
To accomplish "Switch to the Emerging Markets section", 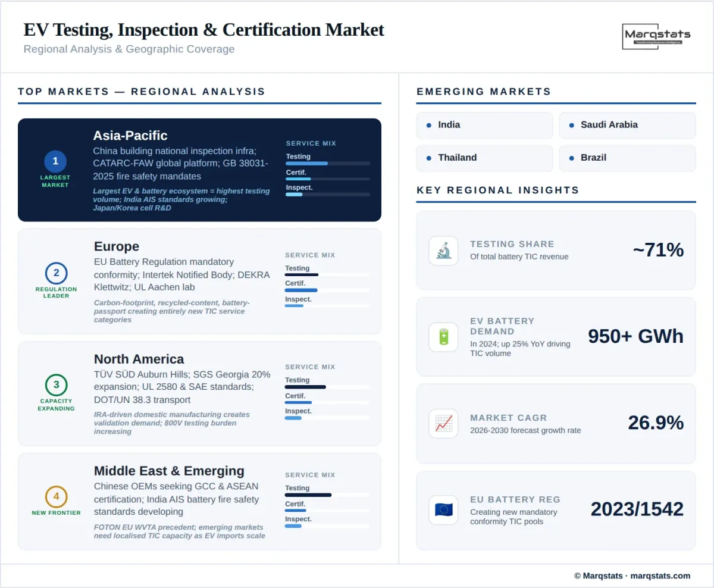I will tap(483, 92).
